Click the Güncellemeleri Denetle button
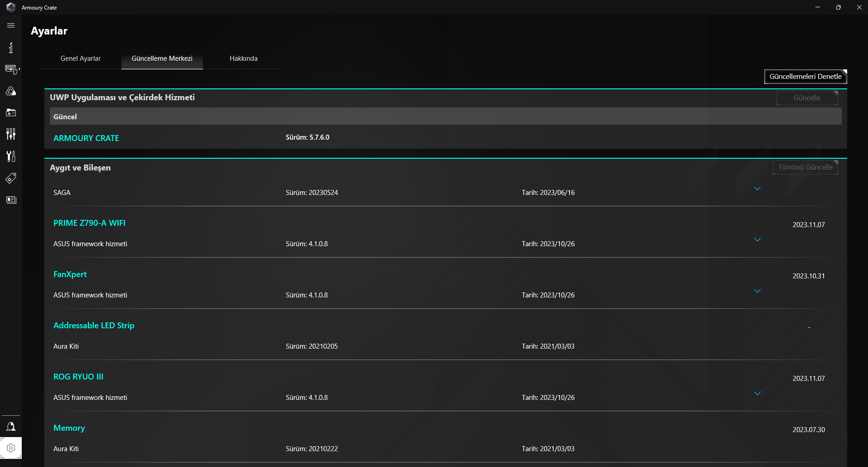Screen dimensions: 868x467 click(x=805, y=77)
